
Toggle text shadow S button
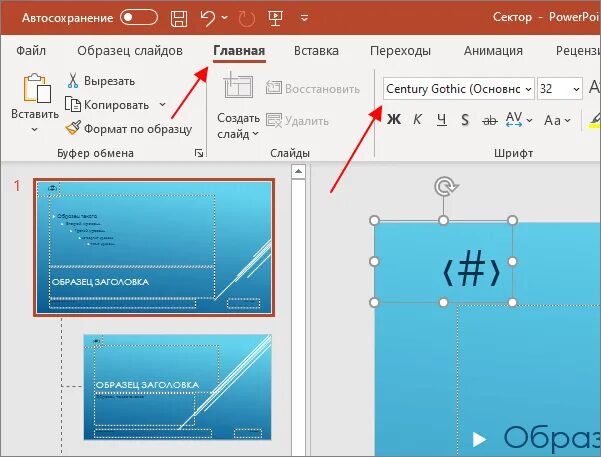[465, 120]
